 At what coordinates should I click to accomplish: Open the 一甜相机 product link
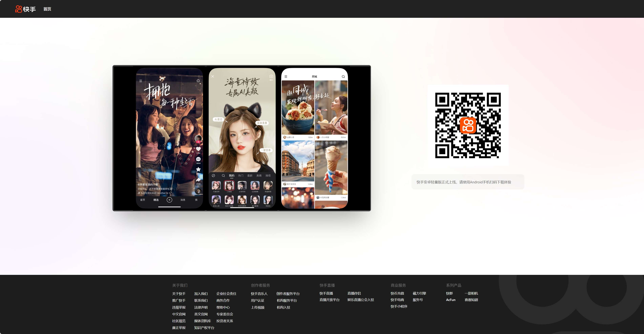coord(471,293)
